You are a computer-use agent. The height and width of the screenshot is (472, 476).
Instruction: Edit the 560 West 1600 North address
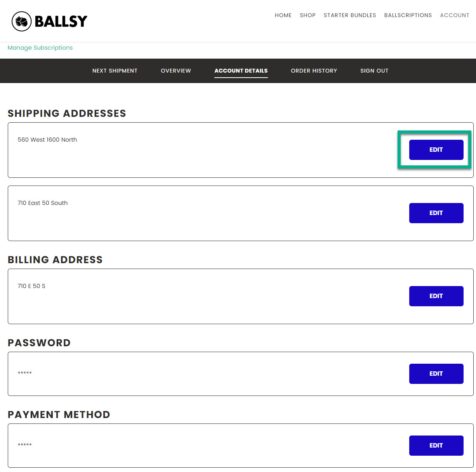pos(436,150)
